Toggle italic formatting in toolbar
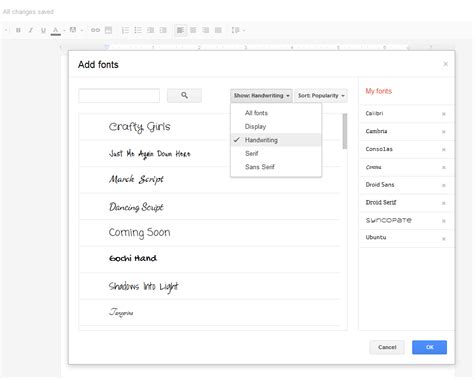The height and width of the screenshot is (379, 474). tap(31, 30)
